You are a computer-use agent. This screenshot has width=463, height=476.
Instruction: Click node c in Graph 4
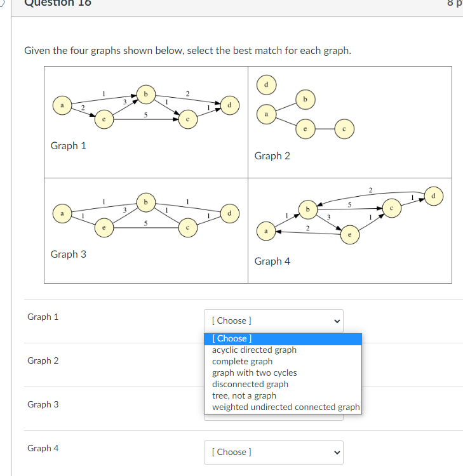[x=392, y=208]
